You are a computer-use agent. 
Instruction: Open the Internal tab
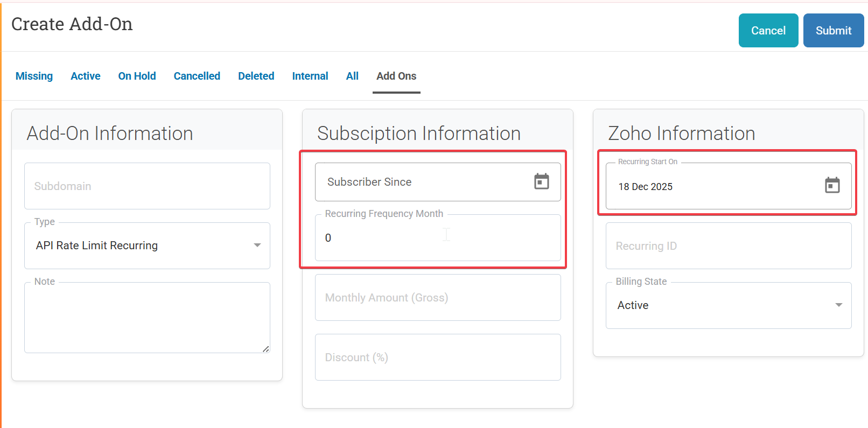coord(310,76)
